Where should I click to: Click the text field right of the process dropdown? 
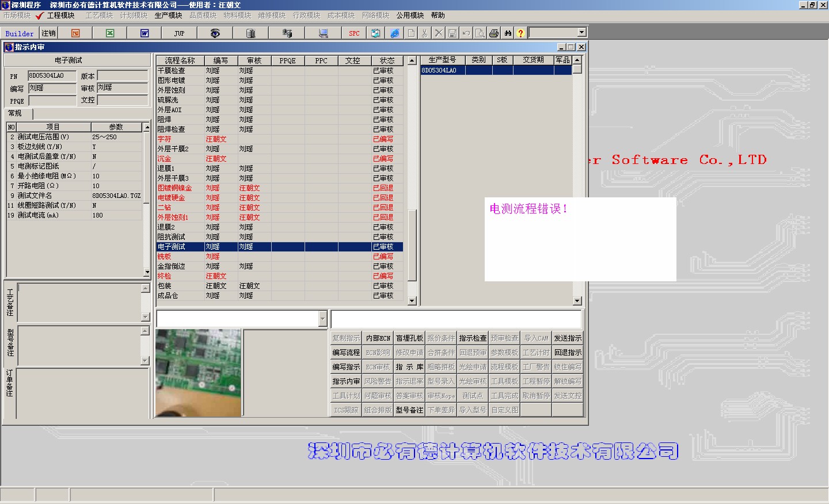456,319
